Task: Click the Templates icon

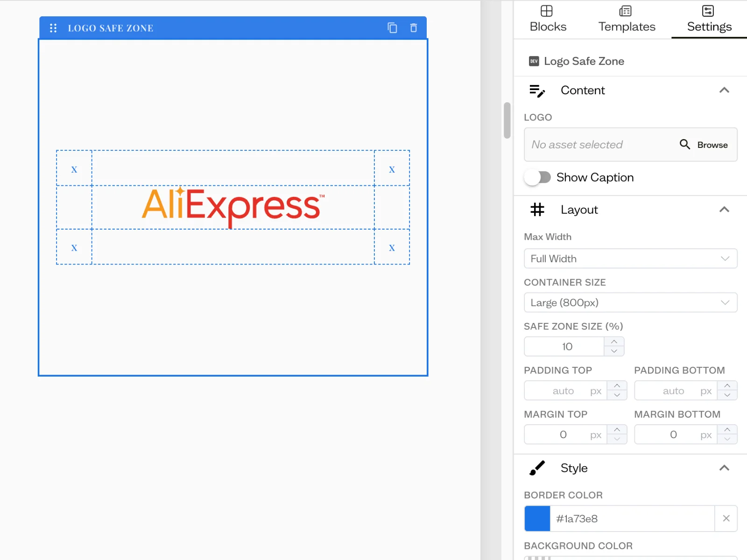Action: coord(626,11)
